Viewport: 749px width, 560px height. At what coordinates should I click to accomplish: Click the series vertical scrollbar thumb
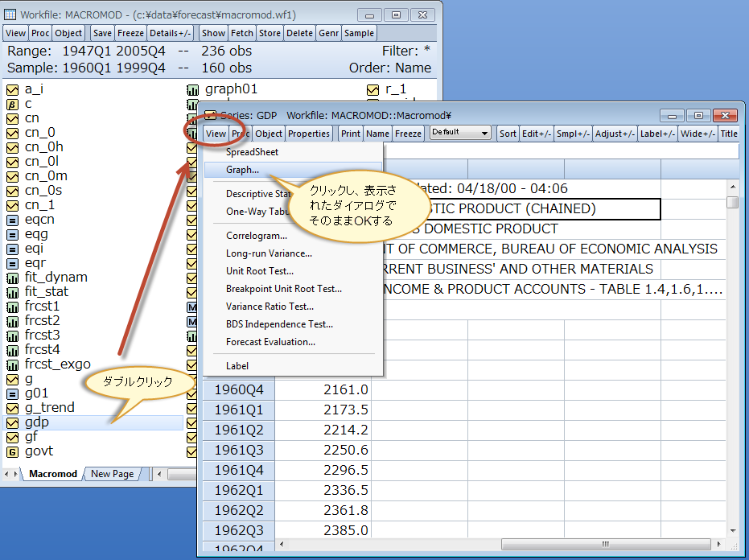[x=732, y=202]
